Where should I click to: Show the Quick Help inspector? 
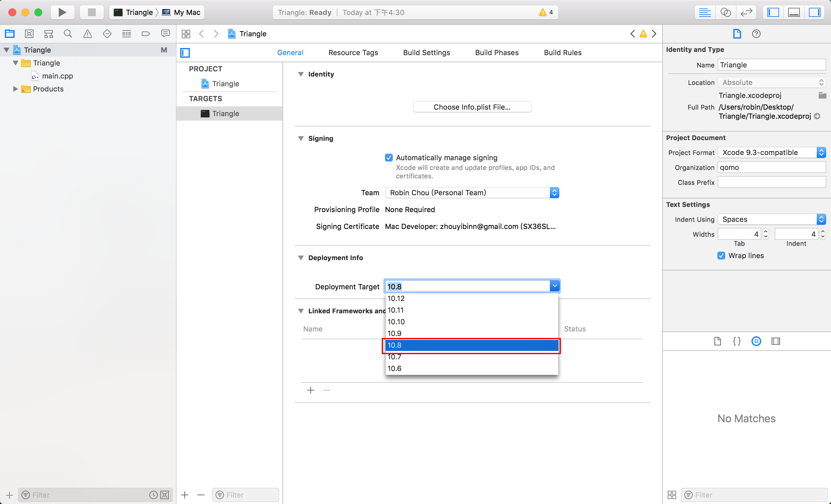pyautogui.click(x=756, y=34)
